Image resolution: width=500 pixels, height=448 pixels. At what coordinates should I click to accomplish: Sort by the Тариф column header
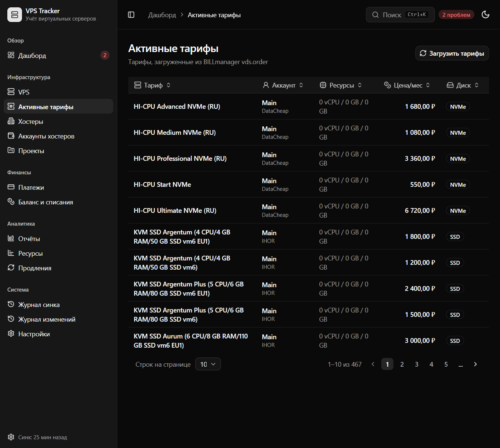tap(152, 85)
